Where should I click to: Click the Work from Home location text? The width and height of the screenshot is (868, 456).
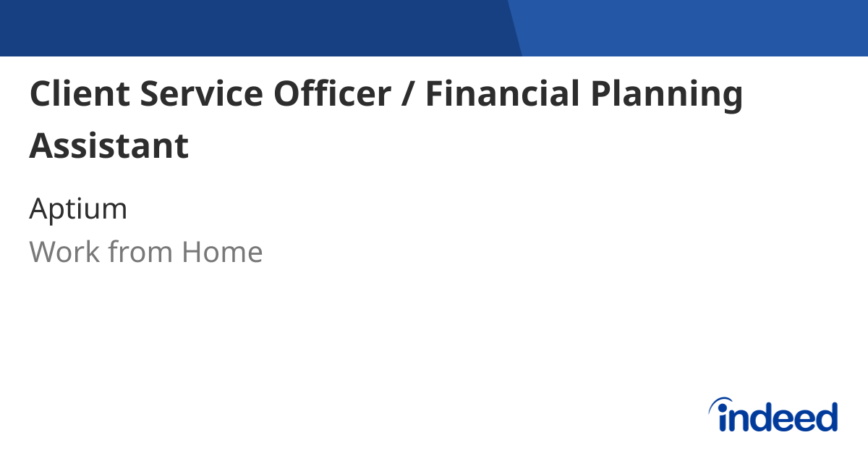145,252
